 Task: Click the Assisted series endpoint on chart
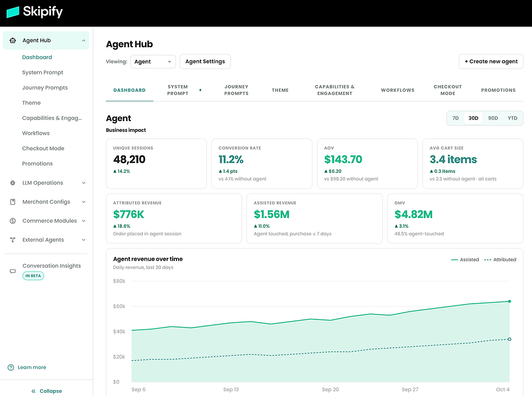pos(509,301)
